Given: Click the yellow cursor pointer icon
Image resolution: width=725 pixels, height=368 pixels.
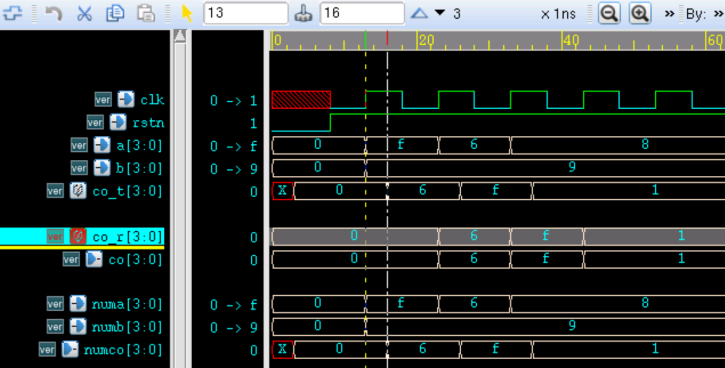Looking at the screenshot, I should [x=187, y=13].
